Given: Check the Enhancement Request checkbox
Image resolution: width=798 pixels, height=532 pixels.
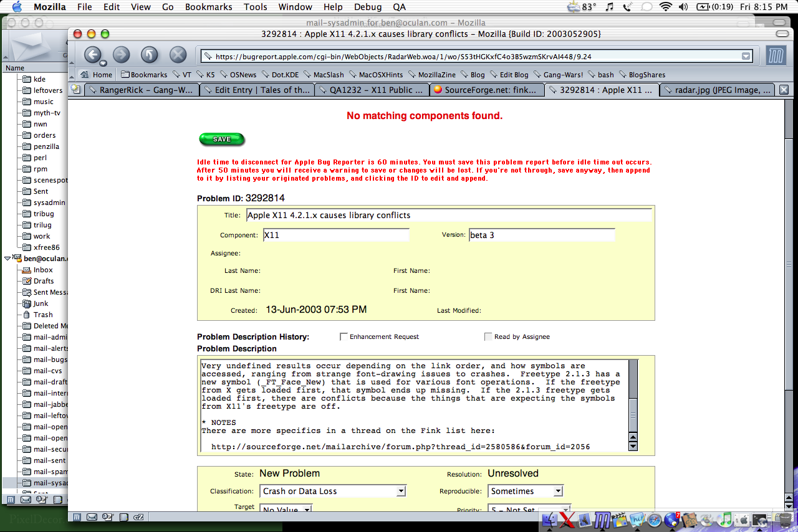Looking at the screenshot, I should click(x=344, y=336).
